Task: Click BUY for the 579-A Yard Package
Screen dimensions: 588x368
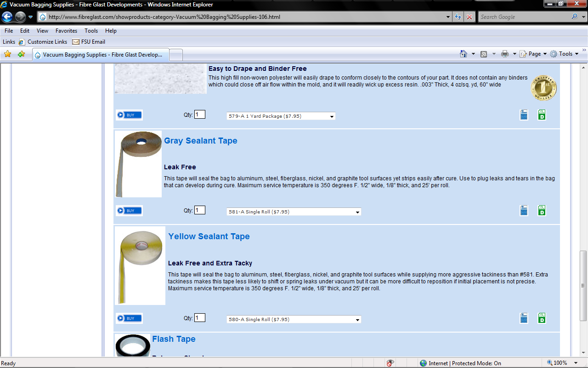Action: (x=129, y=115)
